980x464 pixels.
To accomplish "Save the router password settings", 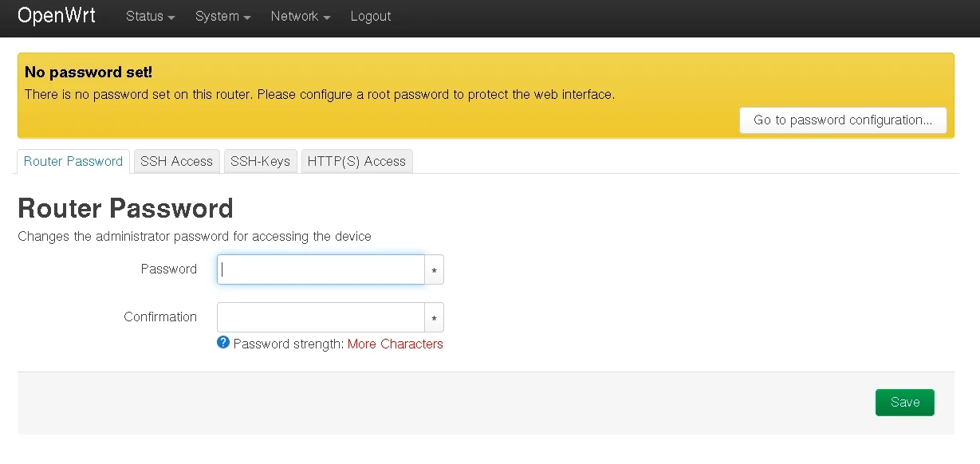I will (x=904, y=403).
